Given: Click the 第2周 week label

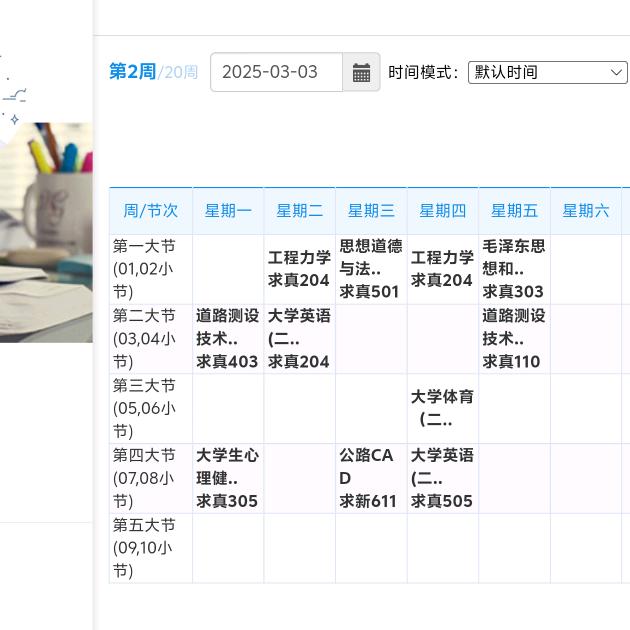Looking at the screenshot, I should tap(132, 72).
